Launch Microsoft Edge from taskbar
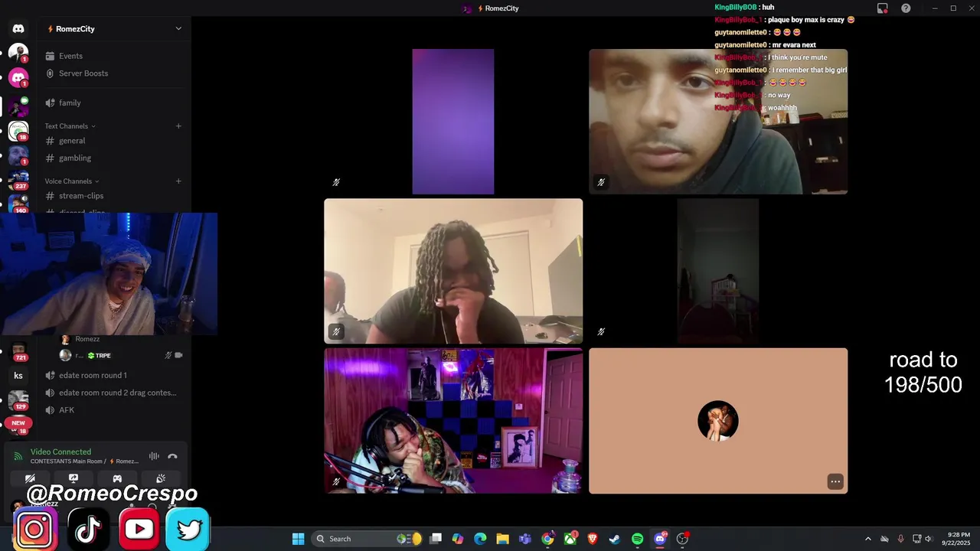The image size is (980, 551). (x=480, y=539)
